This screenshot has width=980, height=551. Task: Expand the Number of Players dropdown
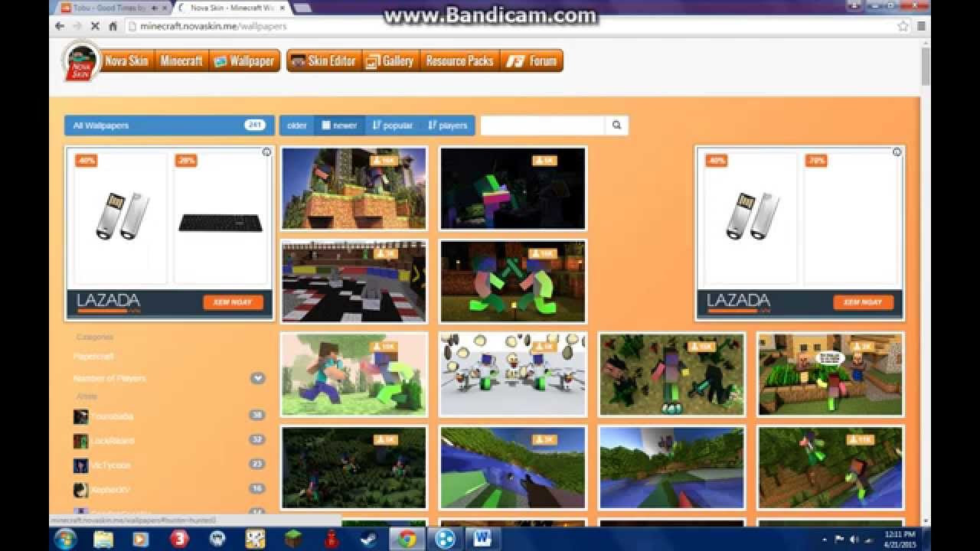(x=258, y=378)
